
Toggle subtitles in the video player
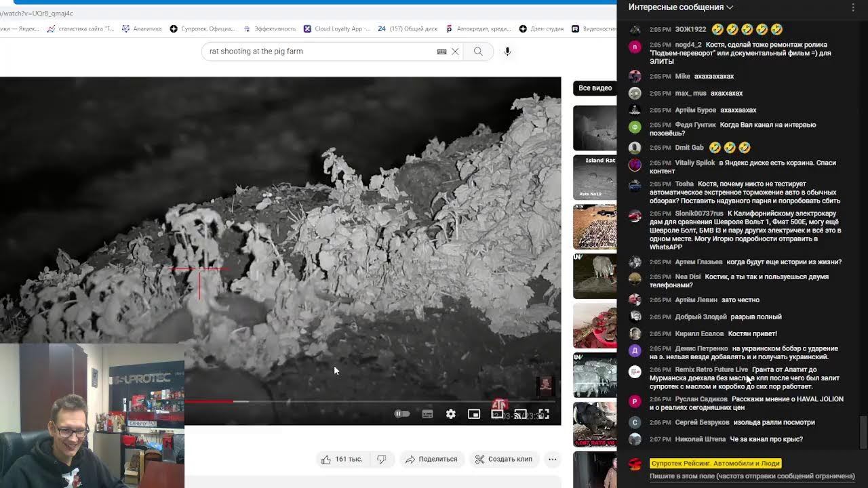(427, 414)
